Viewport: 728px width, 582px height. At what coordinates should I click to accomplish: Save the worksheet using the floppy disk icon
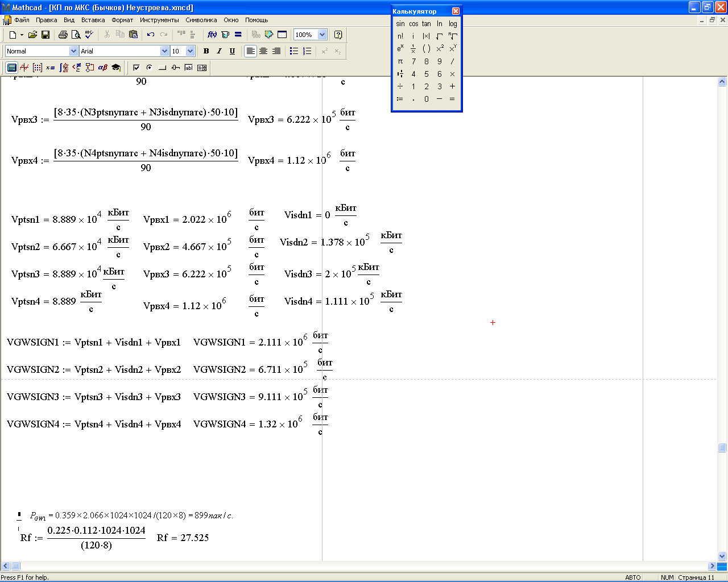[45, 35]
